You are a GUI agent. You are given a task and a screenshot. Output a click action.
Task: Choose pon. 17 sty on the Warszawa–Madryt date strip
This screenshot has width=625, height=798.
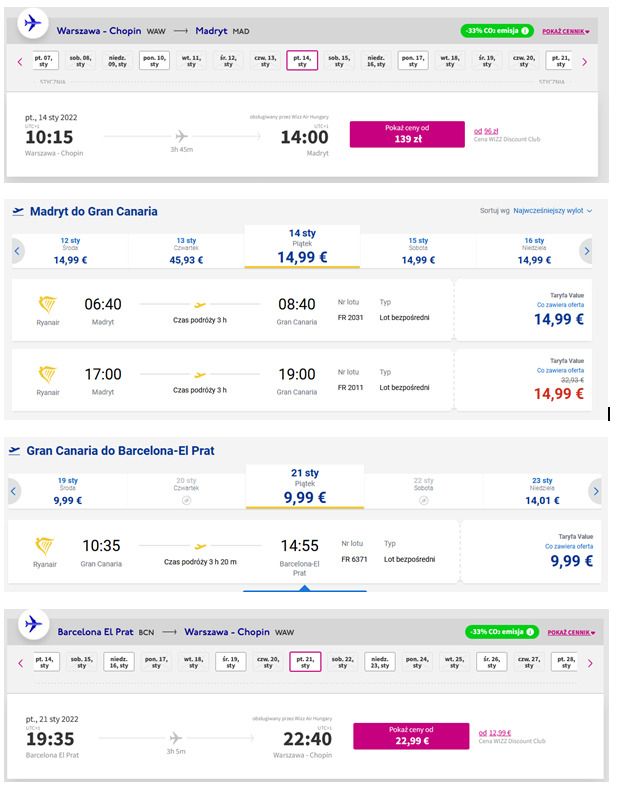413,61
